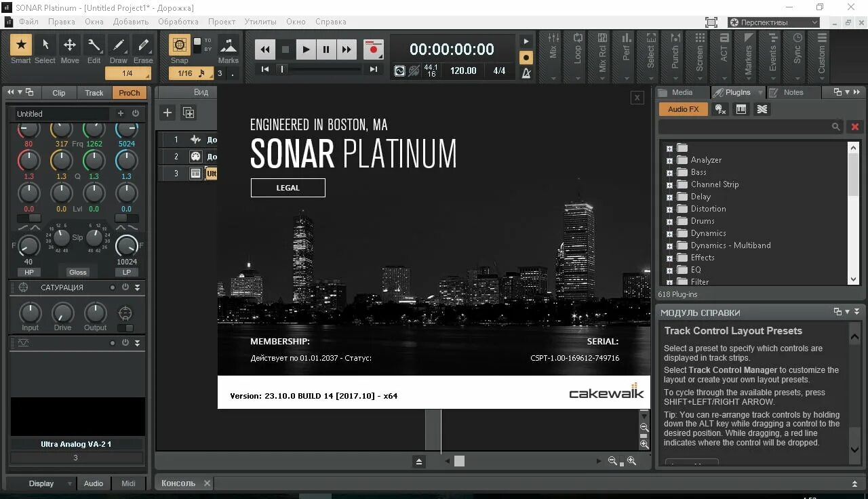The image size is (868, 499).
Task: Click the duplicate track icon
Action: (189, 113)
